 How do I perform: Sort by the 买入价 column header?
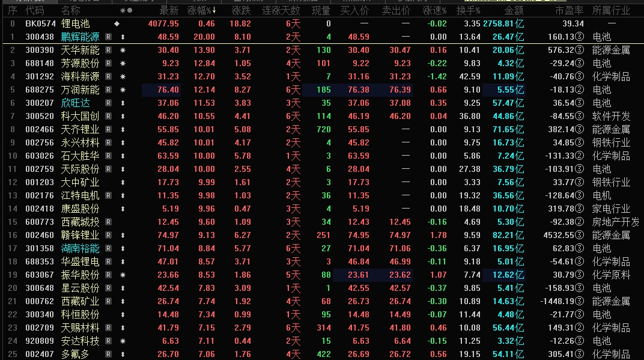pos(355,10)
